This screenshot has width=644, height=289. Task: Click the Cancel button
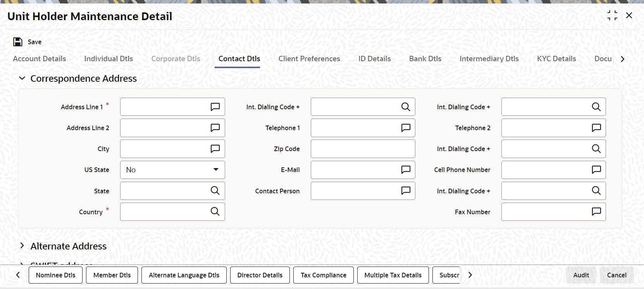click(616, 275)
